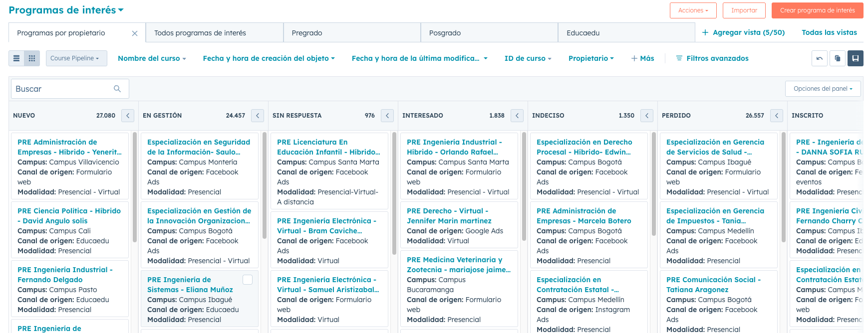The height and width of the screenshot is (333, 868).
Task: Open the Acciones dropdown menu
Action: click(x=693, y=10)
